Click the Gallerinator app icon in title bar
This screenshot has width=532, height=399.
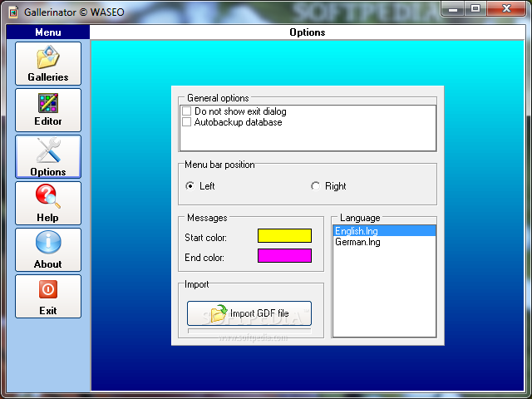(x=13, y=12)
